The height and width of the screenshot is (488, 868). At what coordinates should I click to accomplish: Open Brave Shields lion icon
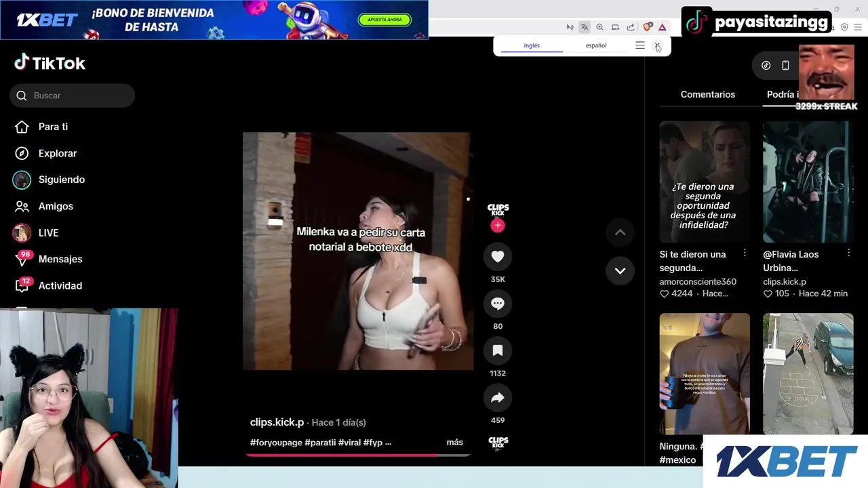click(647, 27)
